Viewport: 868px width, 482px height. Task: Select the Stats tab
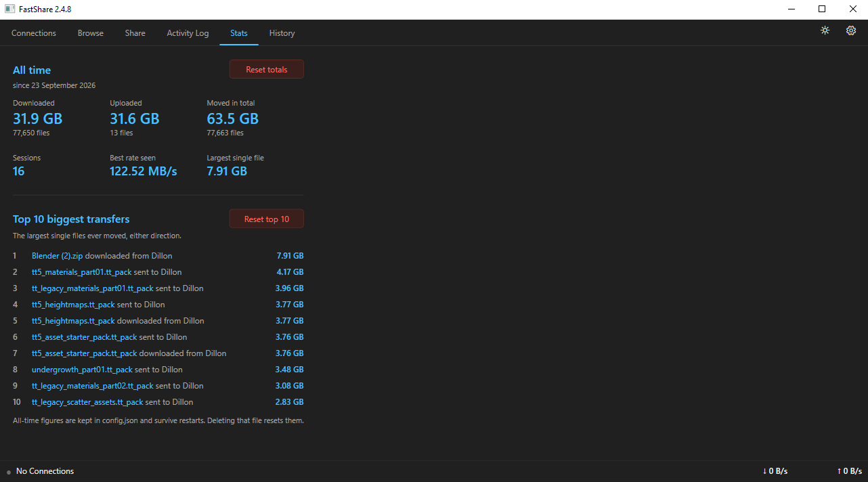coord(239,33)
